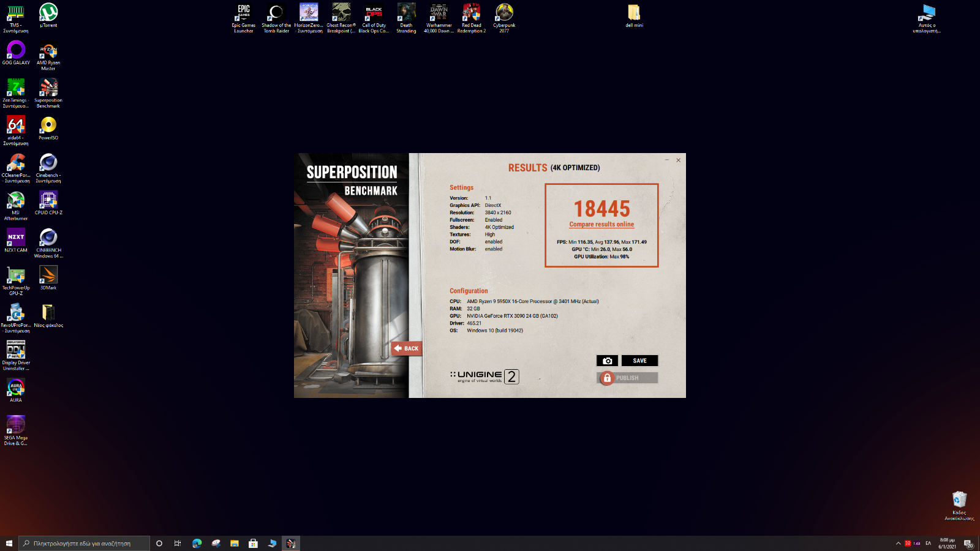Launch MSI Afterburner from the desktop
The width and height of the screenshot is (980, 551).
tap(16, 205)
